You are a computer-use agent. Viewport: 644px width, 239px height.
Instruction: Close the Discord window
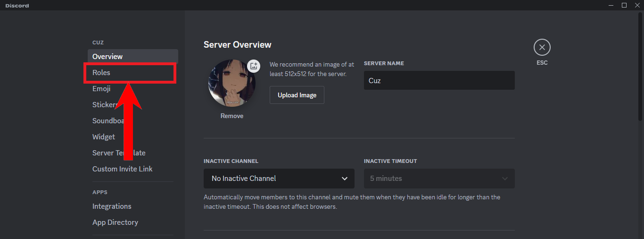tap(637, 5)
